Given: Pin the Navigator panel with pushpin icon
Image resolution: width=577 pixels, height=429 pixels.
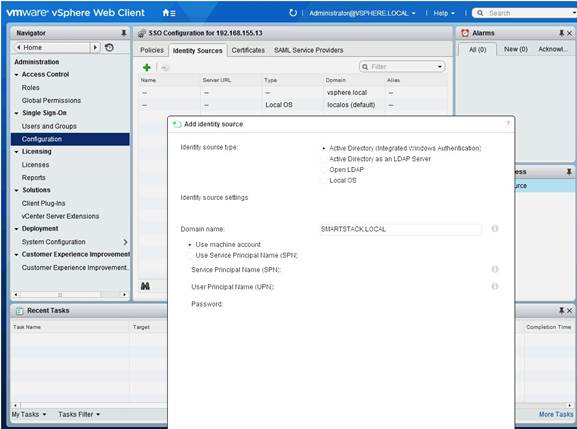Looking at the screenshot, I should pyautogui.click(x=124, y=33).
